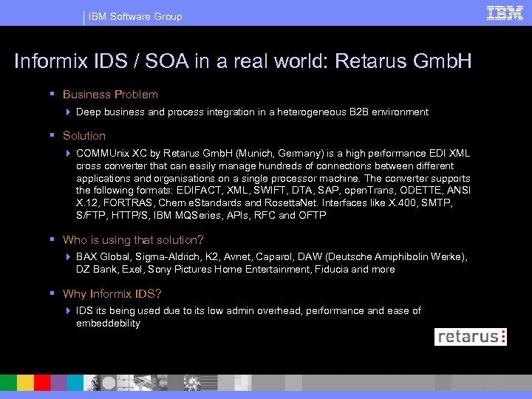Click the red square in footer strip
This screenshot has height=399, width=532.
[x=42, y=383]
